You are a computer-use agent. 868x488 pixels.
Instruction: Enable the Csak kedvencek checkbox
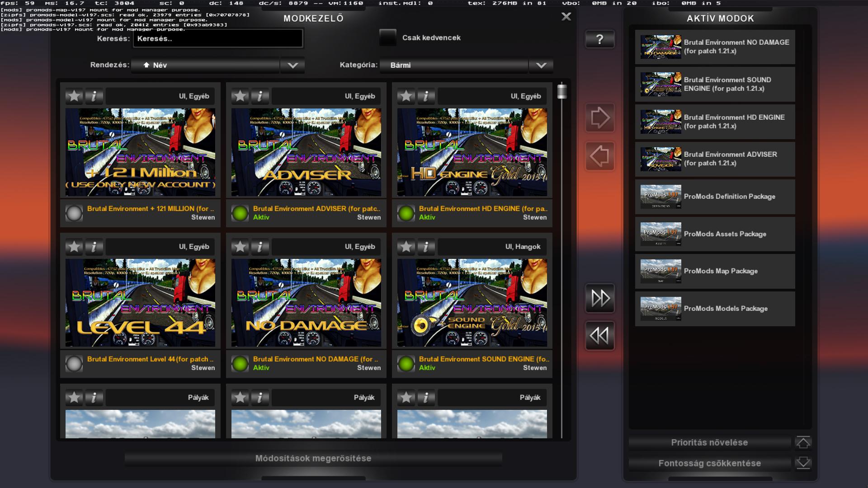387,38
